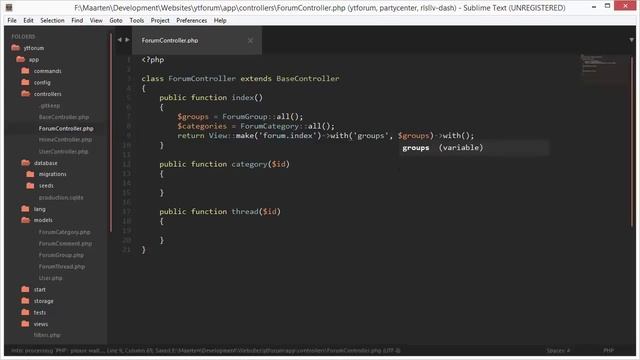Open ForumComment.php in the sidebar
The height and width of the screenshot is (360, 640).
(65, 244)
